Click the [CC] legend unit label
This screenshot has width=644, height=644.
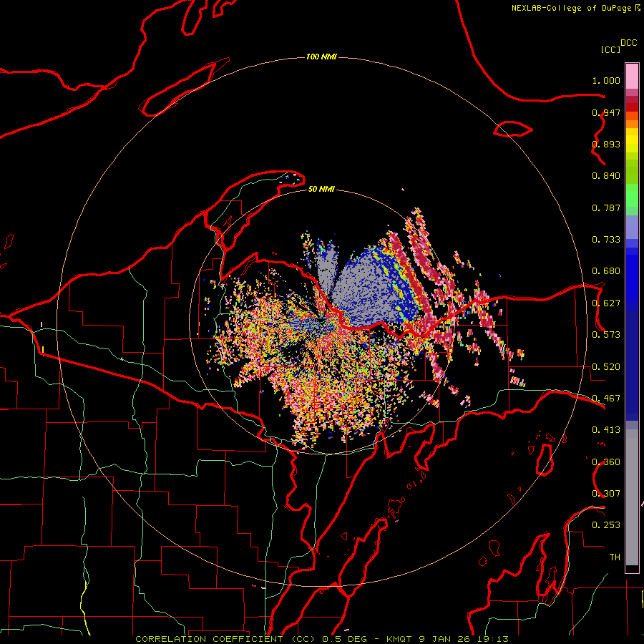click(x=610, y=49)
